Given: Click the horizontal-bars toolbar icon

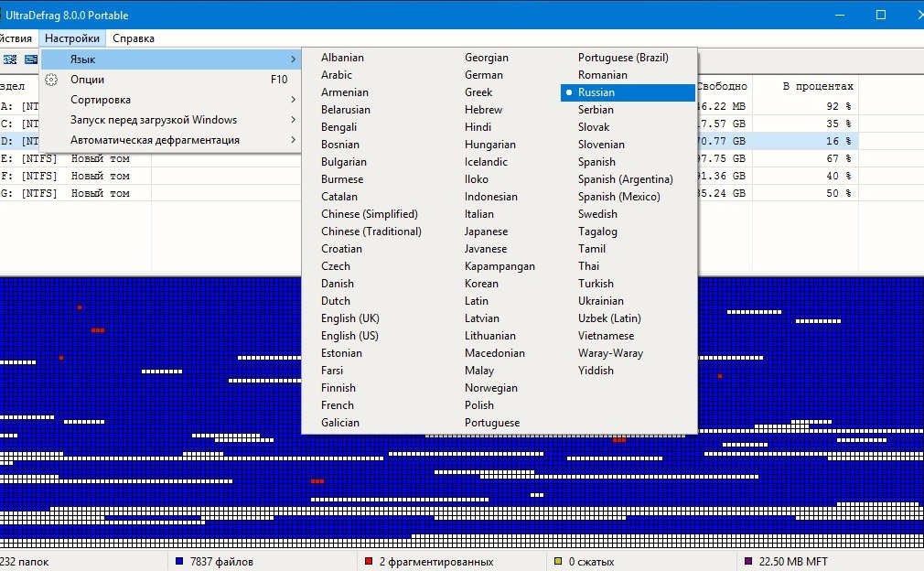Looking at the screenshot, I should click(x=30, y=59).
